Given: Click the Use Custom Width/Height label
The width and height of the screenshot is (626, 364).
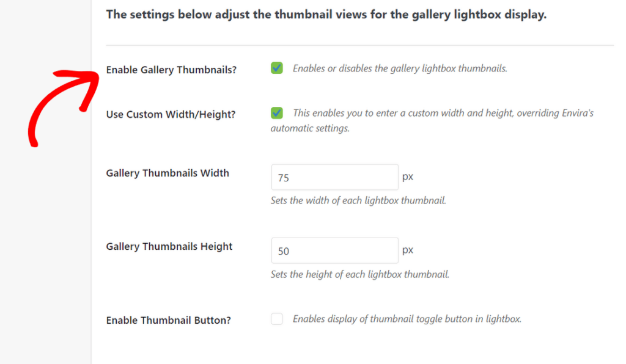Looking at the screenshot, I should [x=171, y=114].
